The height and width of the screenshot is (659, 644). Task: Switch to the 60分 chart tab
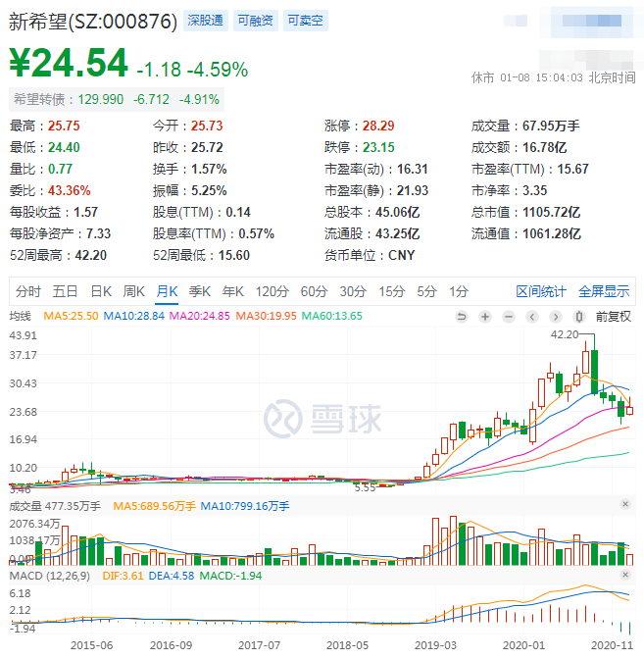point(314,291)
